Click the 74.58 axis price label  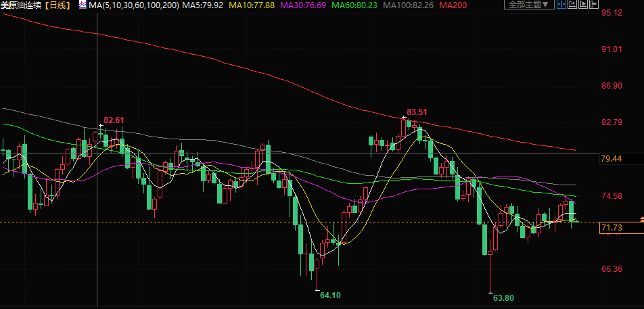point(612,195)
